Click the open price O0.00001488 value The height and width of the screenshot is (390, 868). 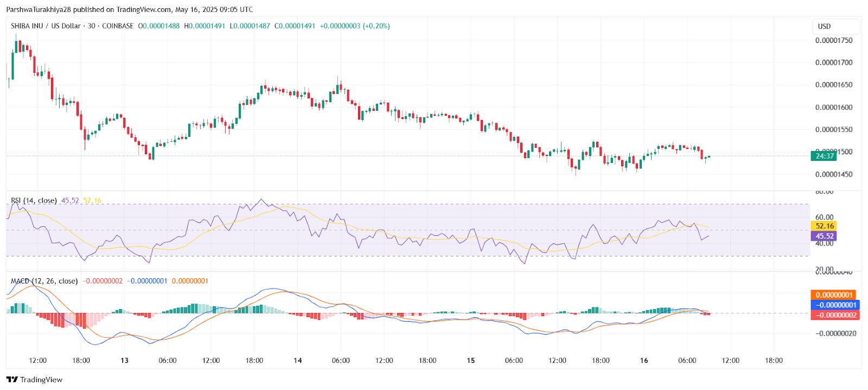tap(158, 26)
